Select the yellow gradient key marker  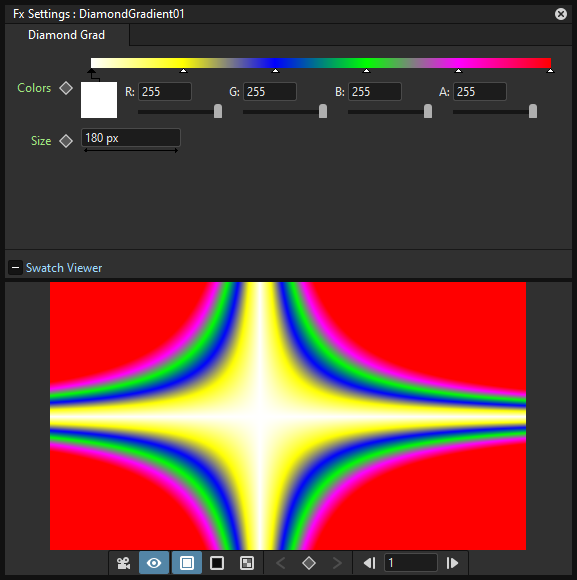[183, 71]
